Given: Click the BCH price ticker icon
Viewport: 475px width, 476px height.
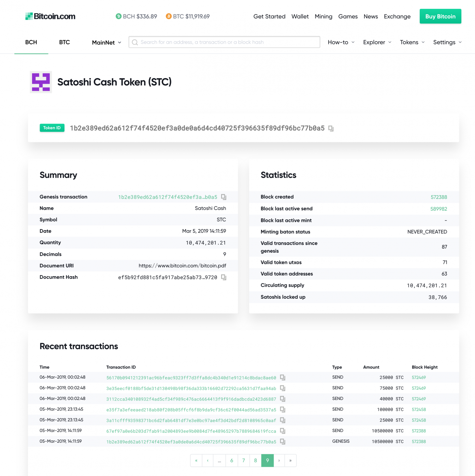Looking at the screenshot, I should pyautogui.click(x=118, y=16).
